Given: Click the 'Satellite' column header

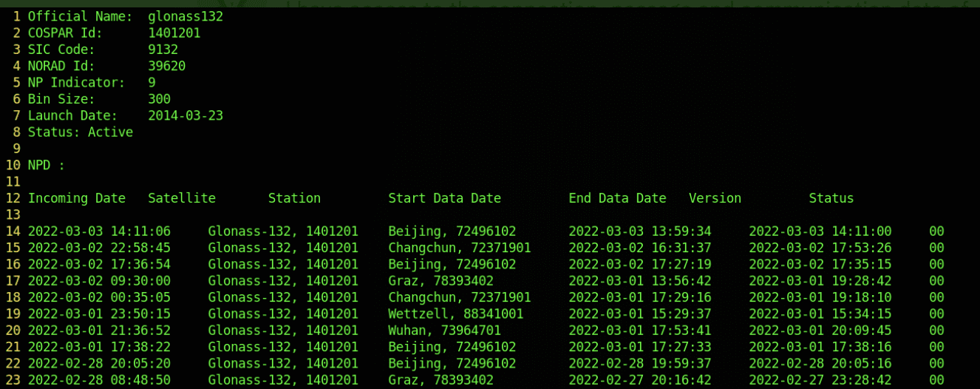Looking at the screenshot, I should pyautogui.click(x=182, y=198).
